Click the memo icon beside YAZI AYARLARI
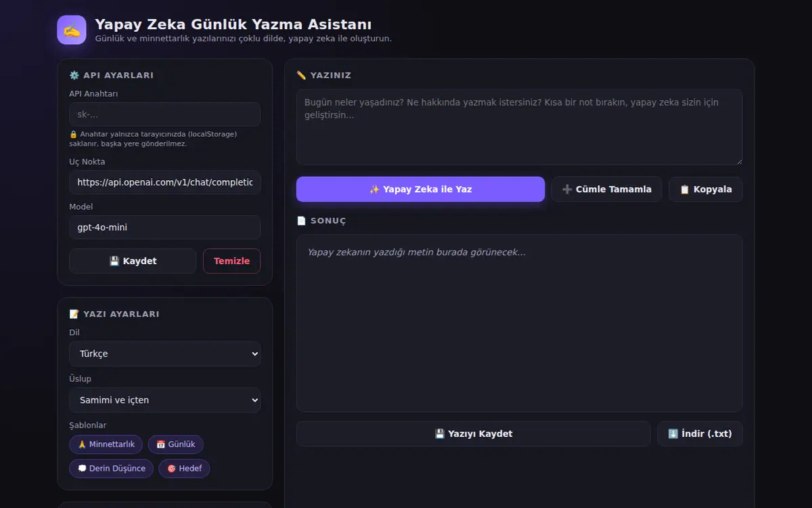This screenshot has height=508, width=812. point(74,314)
